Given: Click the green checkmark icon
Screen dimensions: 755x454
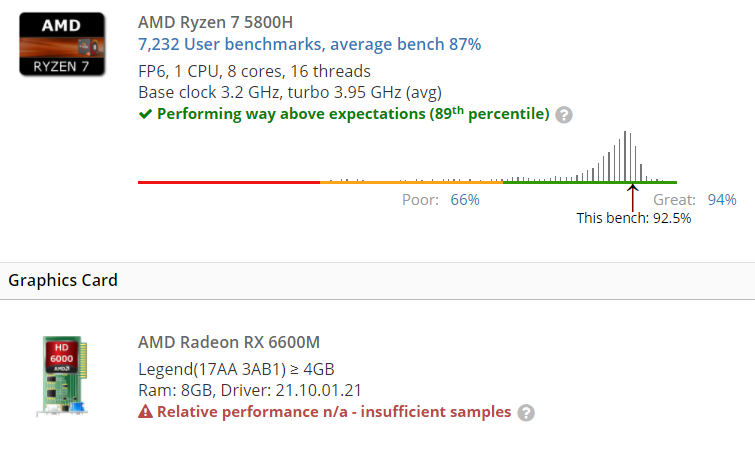Looking at the screenshot, I should click(x=145, y=114).
